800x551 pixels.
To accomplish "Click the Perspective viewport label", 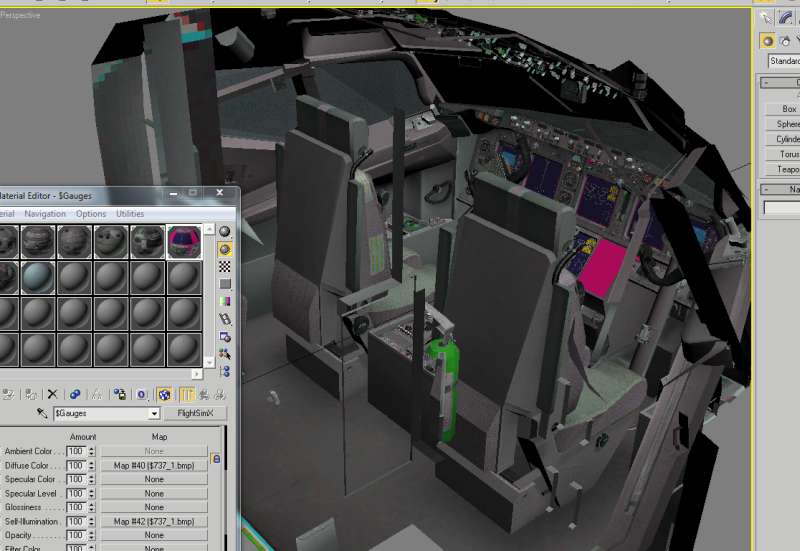I will coord(20,15).
